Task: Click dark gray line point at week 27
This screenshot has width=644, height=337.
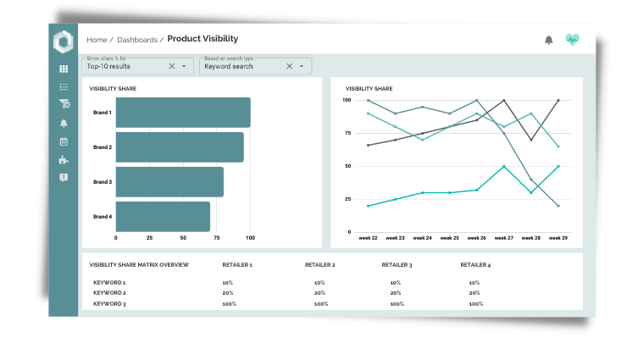Action: [504, 100]
